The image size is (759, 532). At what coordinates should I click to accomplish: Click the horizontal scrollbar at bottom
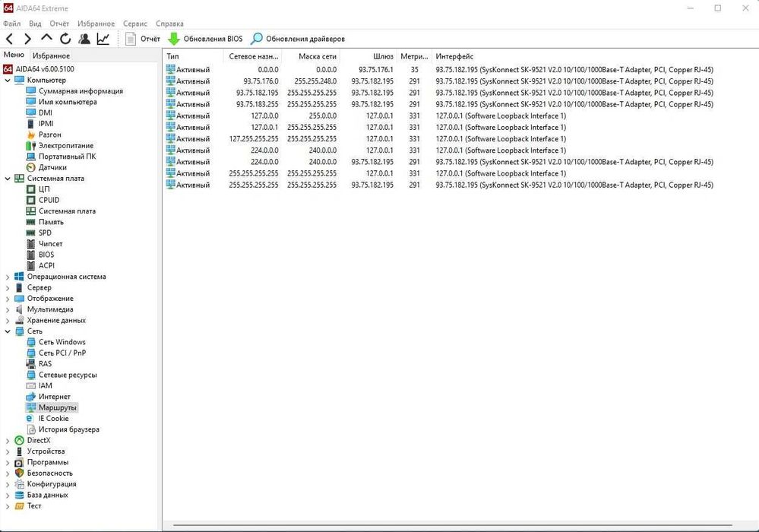(x=452, y=524)
